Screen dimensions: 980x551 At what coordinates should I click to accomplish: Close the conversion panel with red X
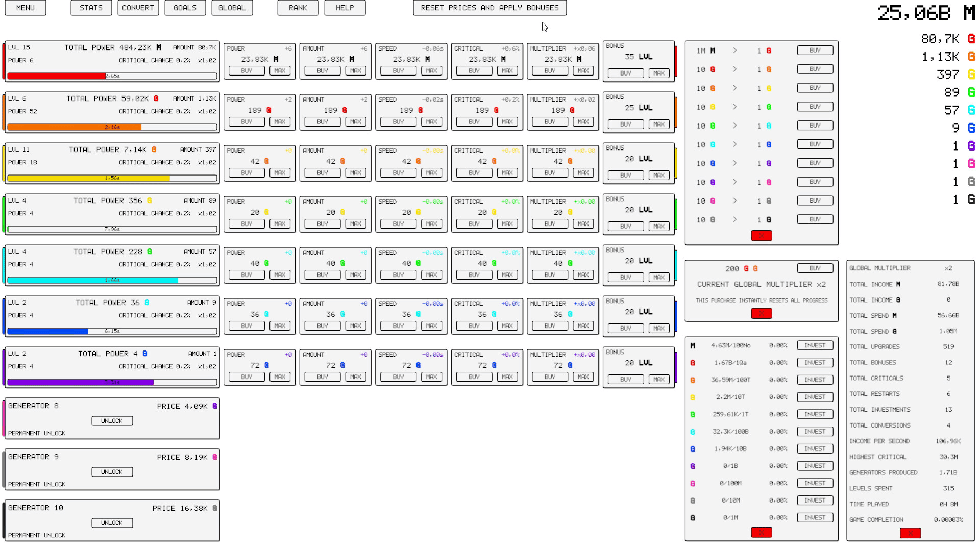(761, 235)
